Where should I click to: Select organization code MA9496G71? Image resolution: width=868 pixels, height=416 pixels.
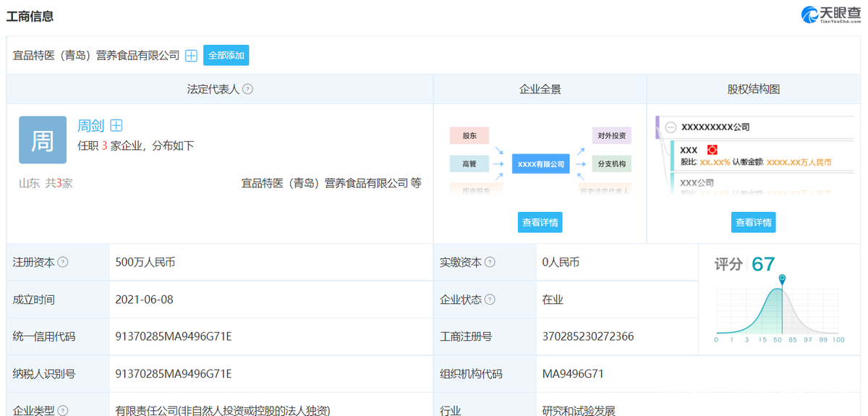[574, 374]
